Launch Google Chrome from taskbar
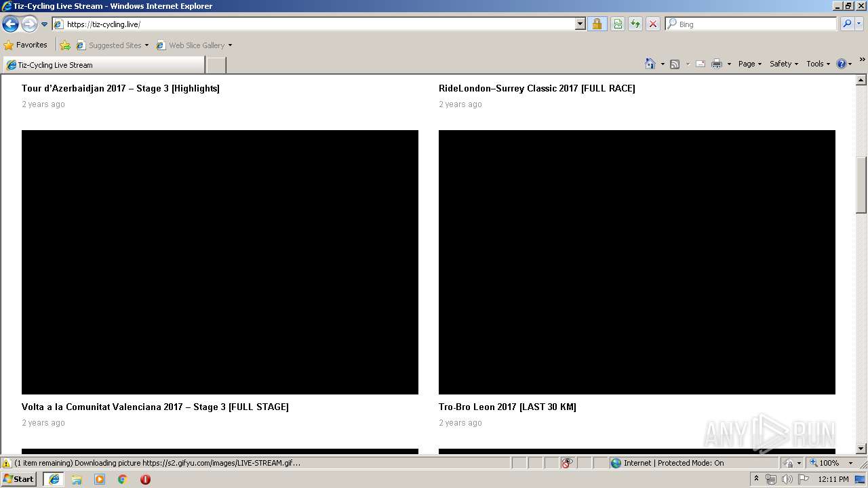The height and width of the screenshot is (488, 868). click(123, 479)
